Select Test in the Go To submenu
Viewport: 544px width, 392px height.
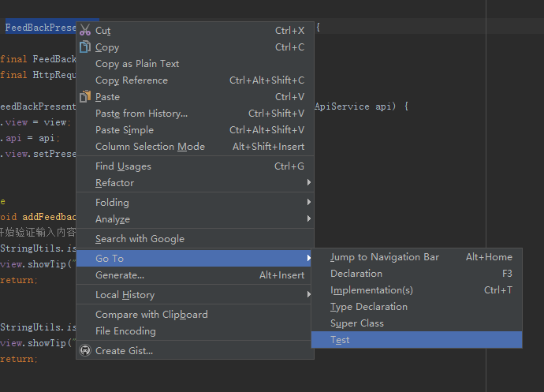click(340, 340)
